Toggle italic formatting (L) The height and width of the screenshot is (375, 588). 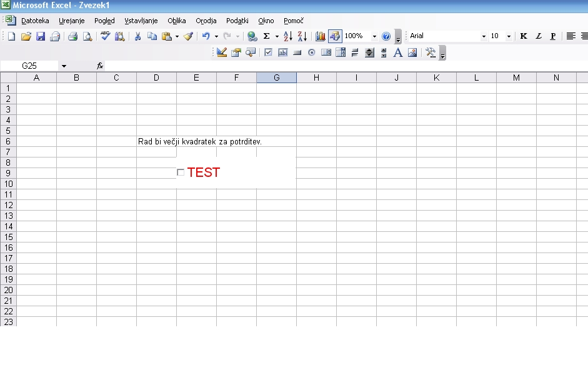pos(539,36)
